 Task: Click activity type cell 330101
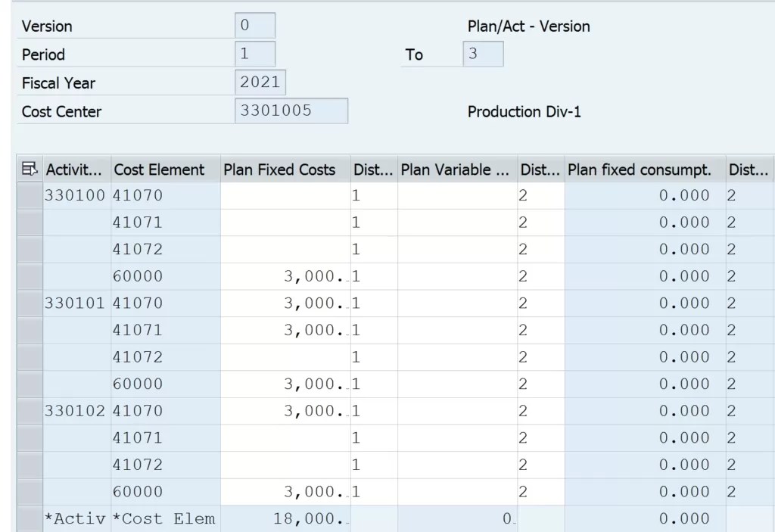[76, 303]
